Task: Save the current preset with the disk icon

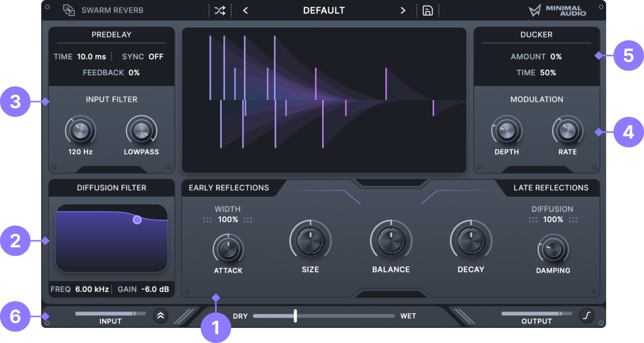Action: tap(428, 10)
